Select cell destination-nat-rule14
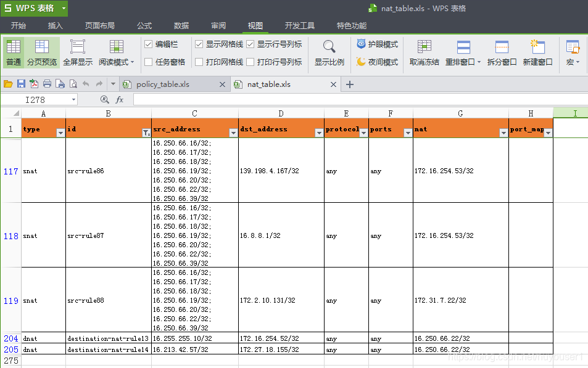 (109, 350)
